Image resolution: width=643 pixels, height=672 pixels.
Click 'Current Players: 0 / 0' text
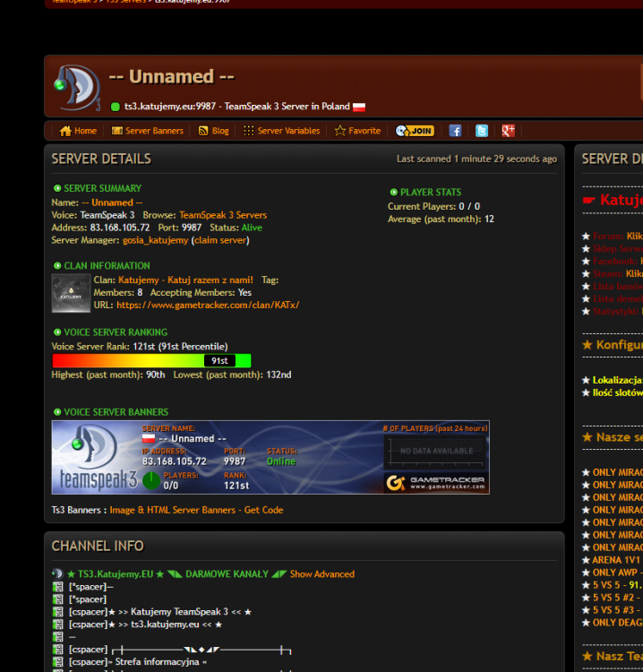click(x=433, y=207)
